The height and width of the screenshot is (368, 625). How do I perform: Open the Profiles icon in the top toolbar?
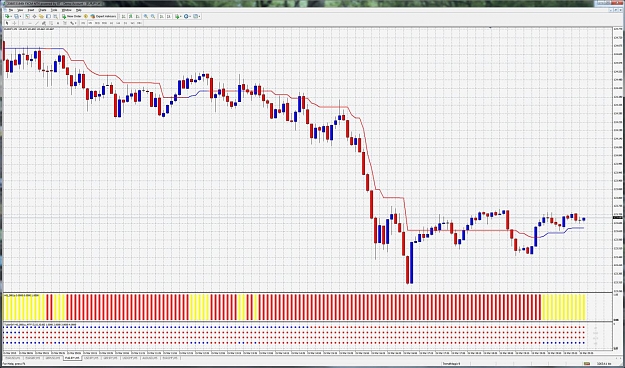pos(16,16)
